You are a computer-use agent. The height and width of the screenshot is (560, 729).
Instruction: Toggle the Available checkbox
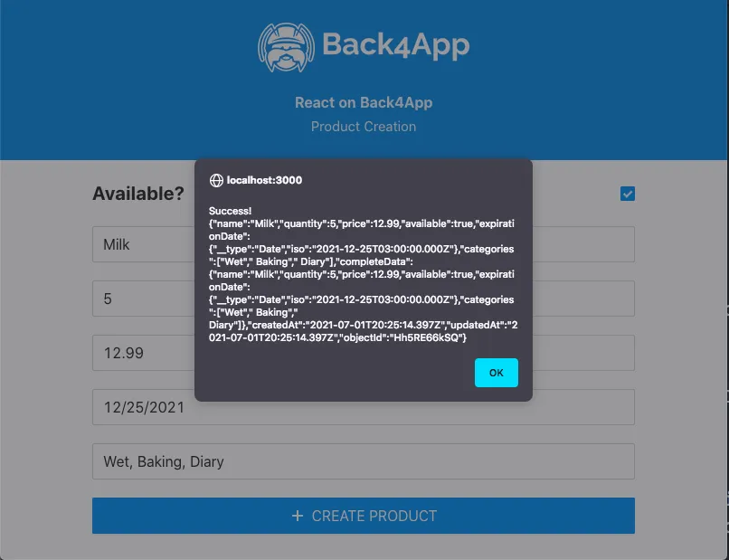tap(627, 194)
